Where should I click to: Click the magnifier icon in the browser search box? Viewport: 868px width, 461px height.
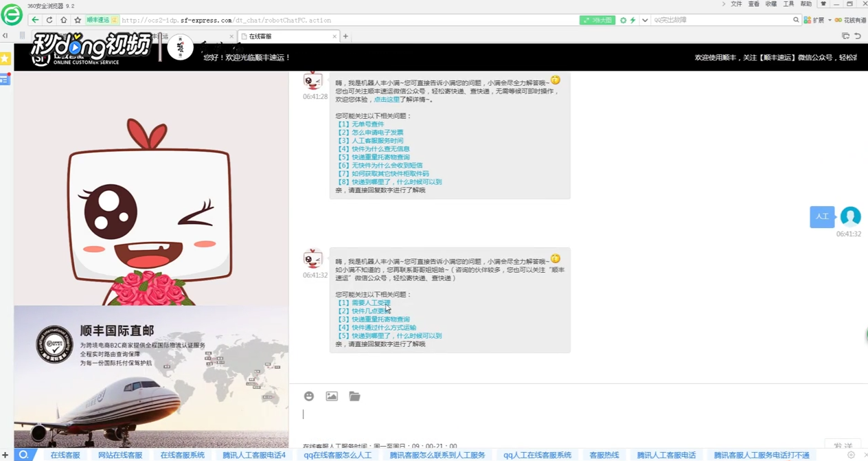click(x=796, y=20)
